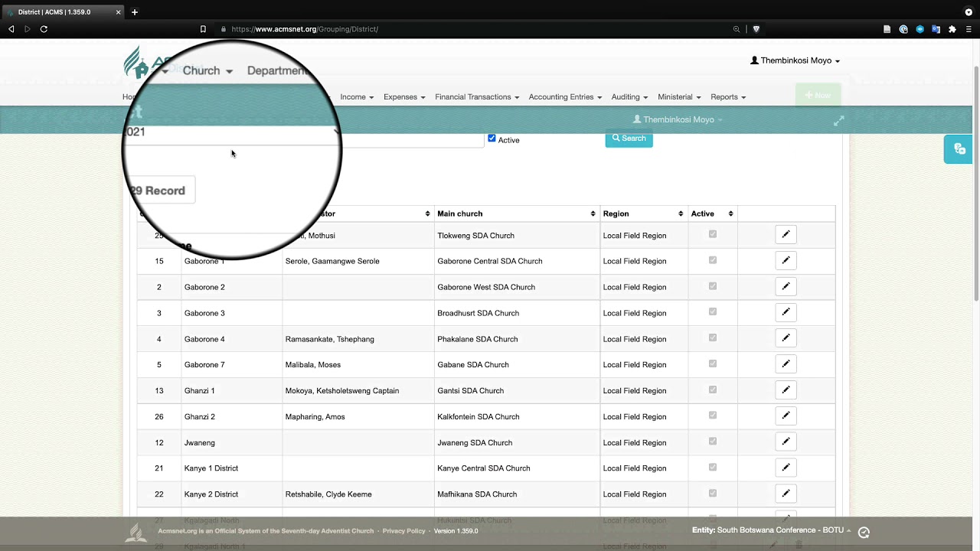Viewport: 980px width, 551px height.
Task: Click the zoom magnifier in address bar
Action: 737,29
